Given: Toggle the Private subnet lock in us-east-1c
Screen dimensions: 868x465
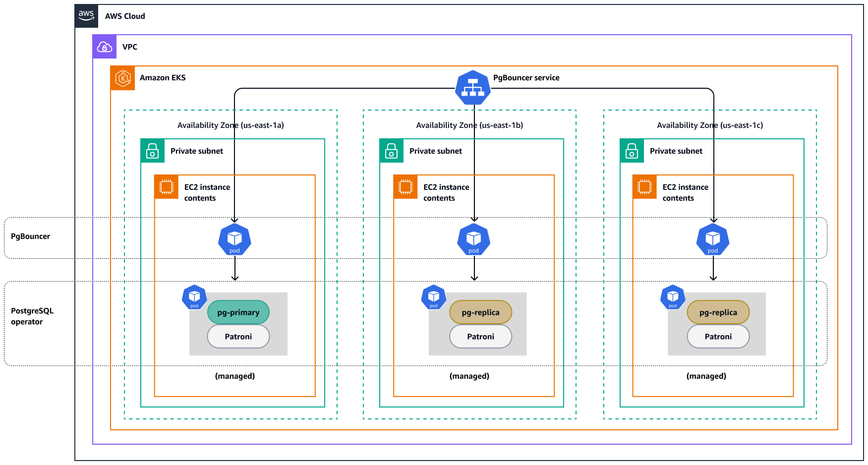Looking at the screenshot, I should [631, 150].
